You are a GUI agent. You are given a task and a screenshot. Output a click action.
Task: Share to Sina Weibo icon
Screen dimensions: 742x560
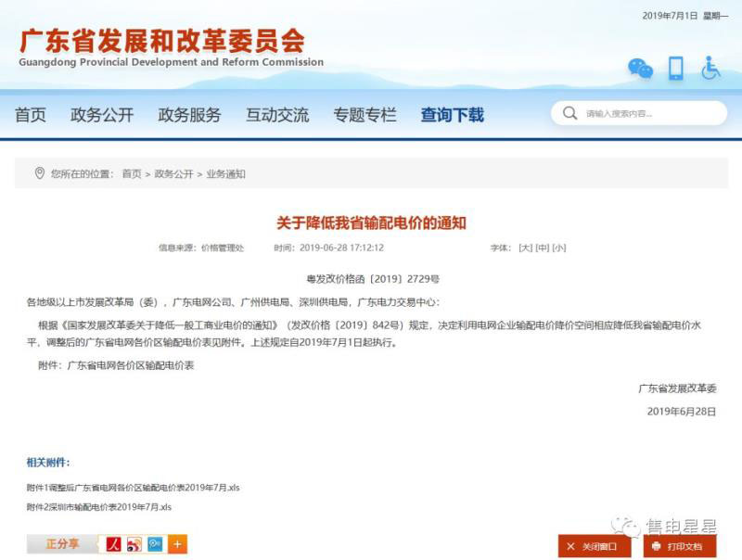(x=134, y=544)
